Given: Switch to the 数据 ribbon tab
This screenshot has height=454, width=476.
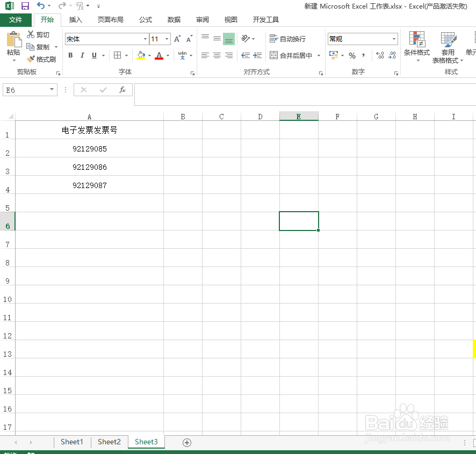Looking at the screenshot, I should pos(174,19).
